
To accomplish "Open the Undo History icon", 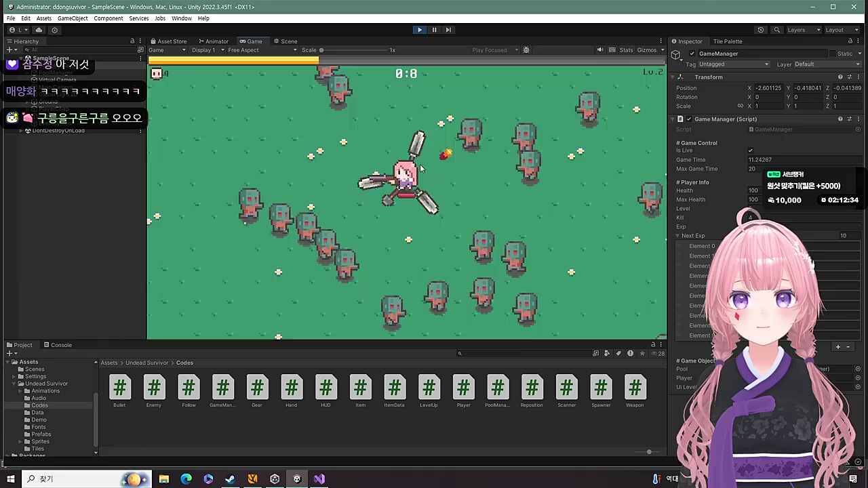I will pos(760,30).
